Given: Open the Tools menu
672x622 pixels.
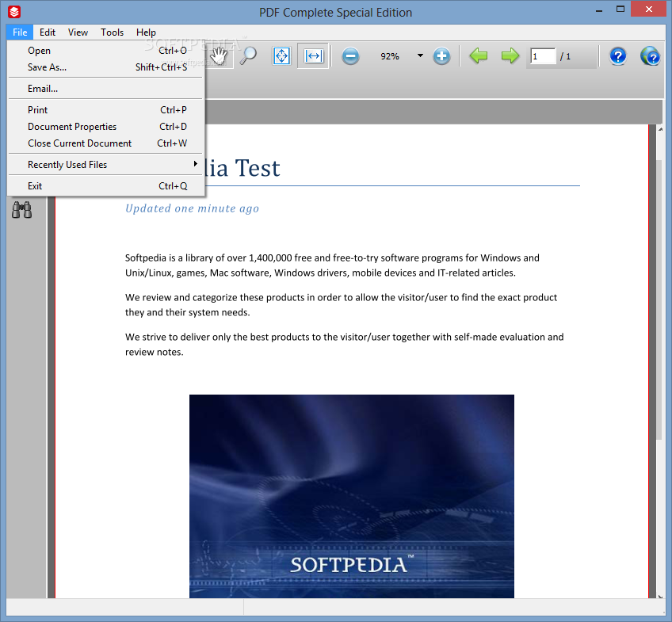Looking at the screenshot, I should (113, 32).
